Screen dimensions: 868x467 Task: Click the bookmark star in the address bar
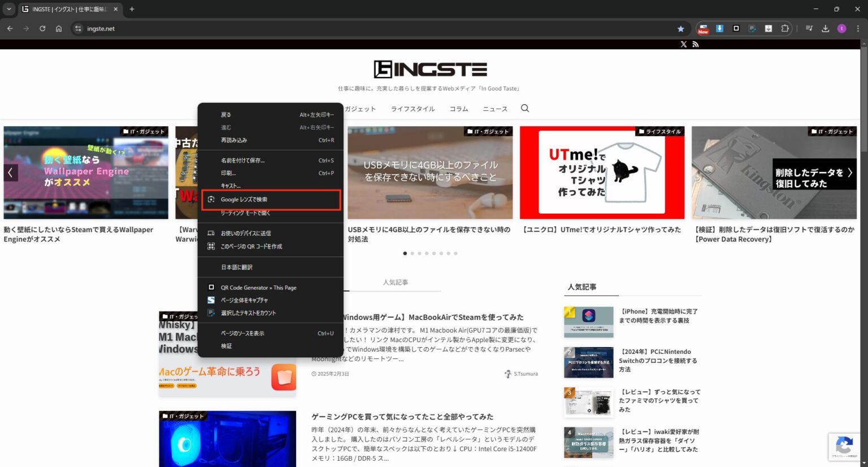point(680,28)
